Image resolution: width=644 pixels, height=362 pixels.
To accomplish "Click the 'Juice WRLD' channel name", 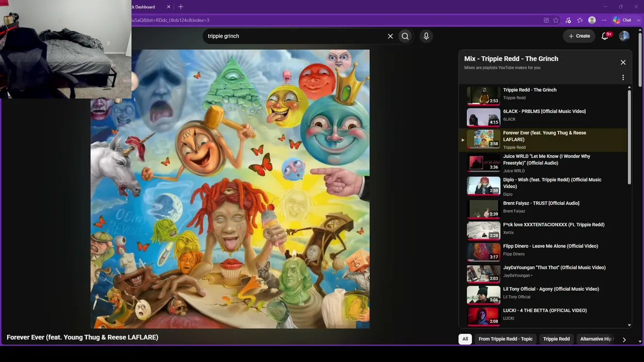I will pyautogui.click(x=514, y=171).
